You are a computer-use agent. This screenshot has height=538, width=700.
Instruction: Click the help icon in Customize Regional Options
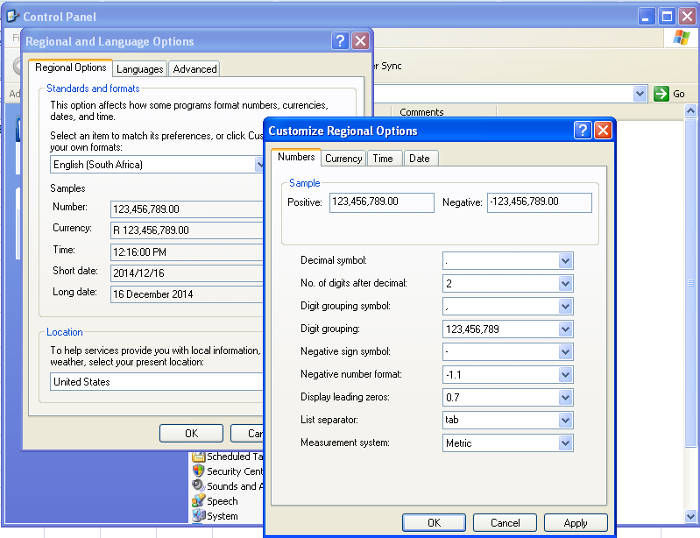coord(582,131)
